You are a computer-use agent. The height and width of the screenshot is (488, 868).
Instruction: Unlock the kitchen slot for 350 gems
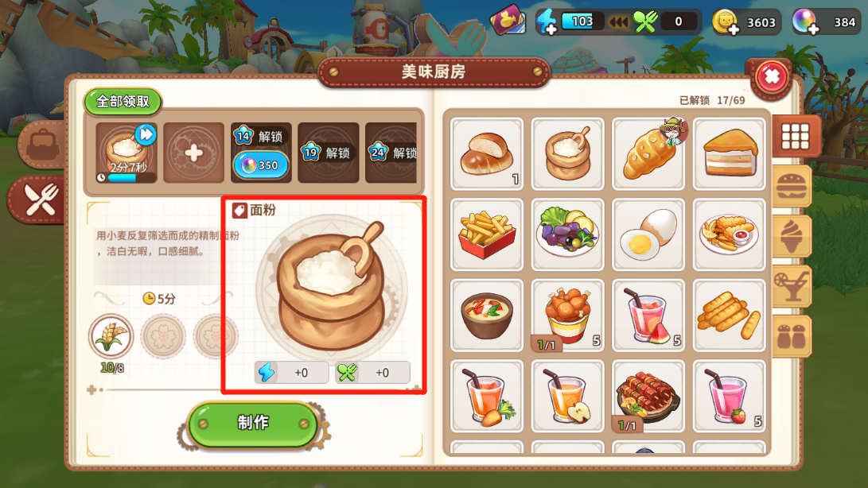click(261, 165)
